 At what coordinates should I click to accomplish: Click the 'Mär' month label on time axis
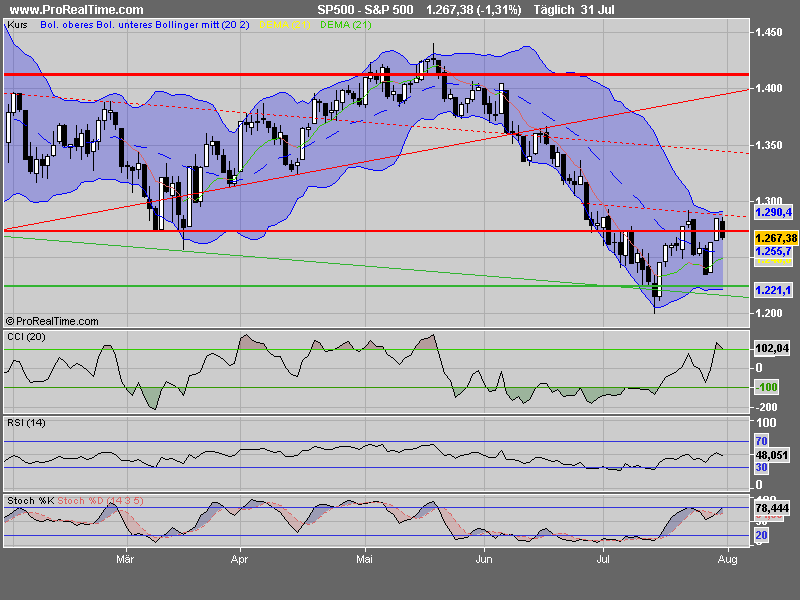point(125,560)
